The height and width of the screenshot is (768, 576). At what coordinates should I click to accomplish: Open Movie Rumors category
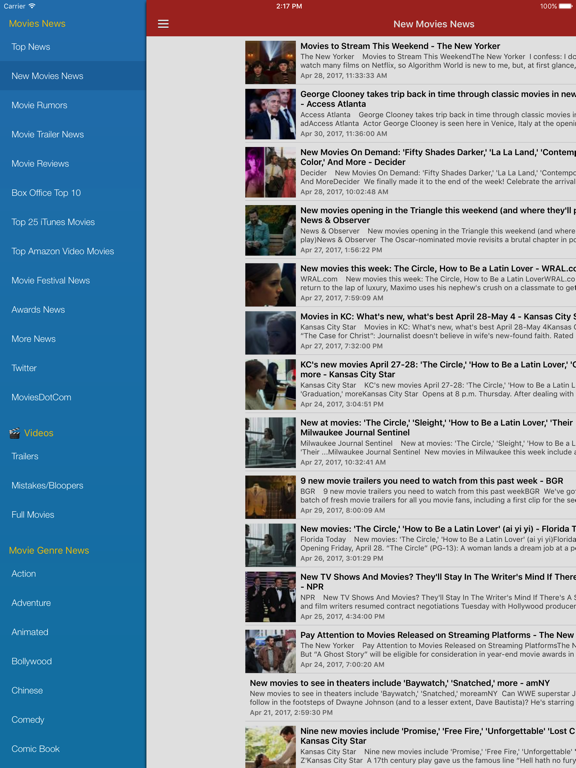pos(73,105)
